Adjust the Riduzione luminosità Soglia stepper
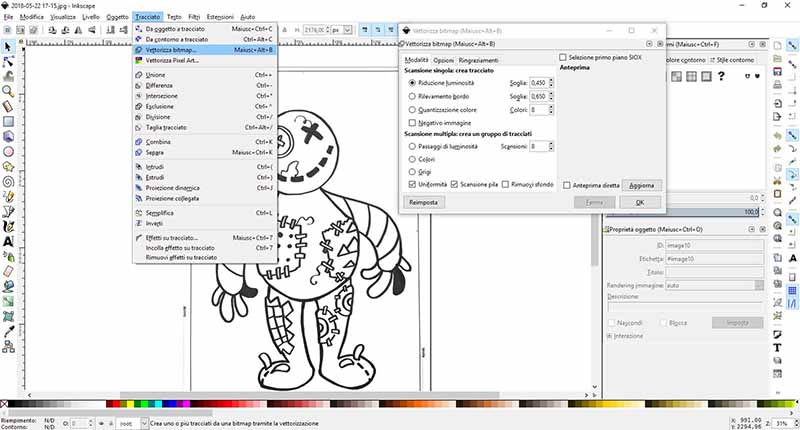The image size is (800, 430). click(551, 83)
